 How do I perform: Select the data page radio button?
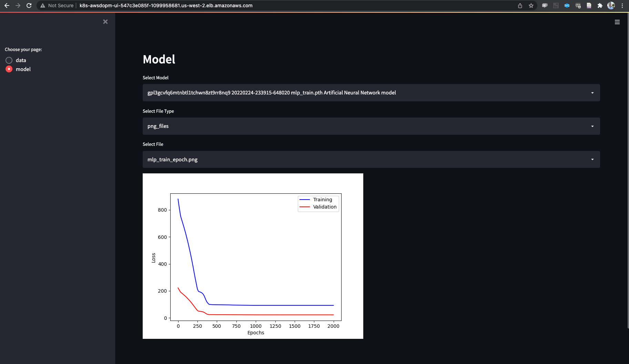(9, 60)
